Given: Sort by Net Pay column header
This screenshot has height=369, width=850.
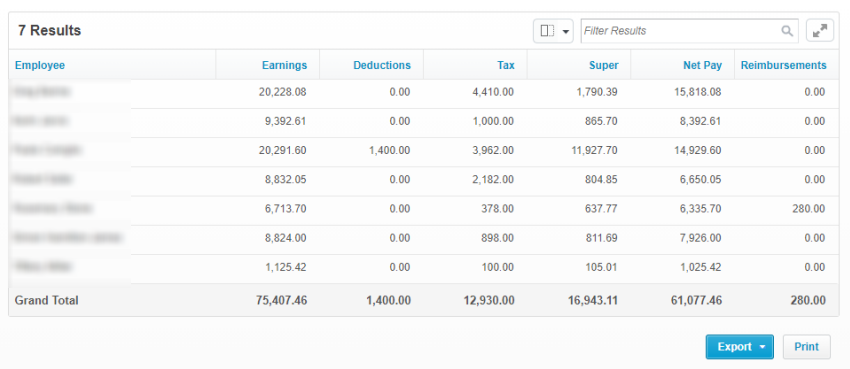Looking at the screenshot, I should click(x=703, y=65).
